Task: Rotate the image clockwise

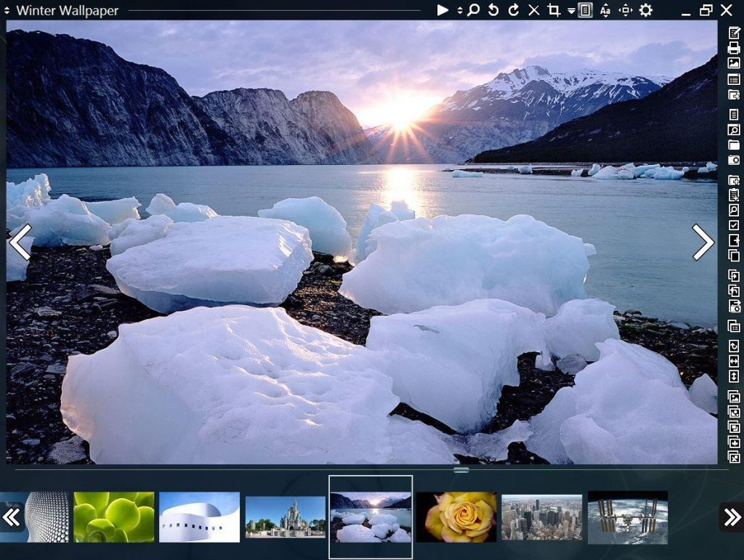Action: click(514, 11)
